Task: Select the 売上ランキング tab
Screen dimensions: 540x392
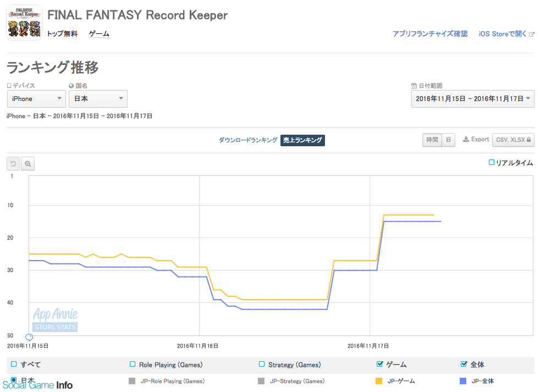Action: tap(302, 140)
